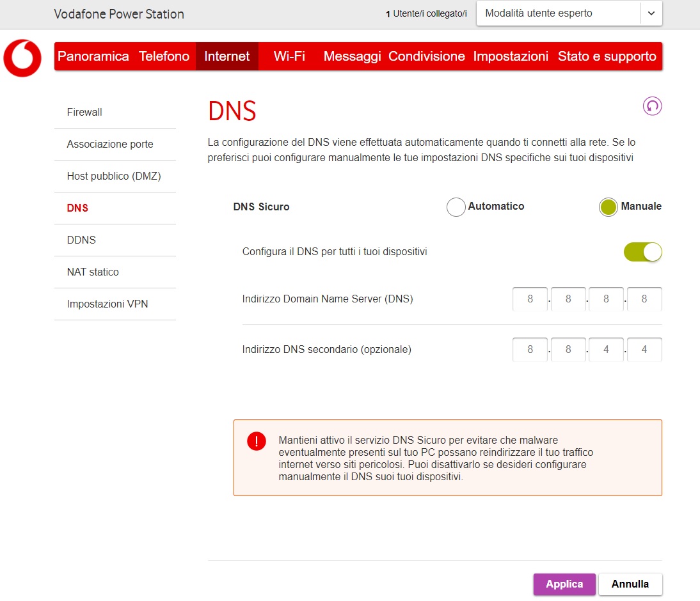Click first octet of secondary DNS address
This screenshot has width=700, height=601.
tap(530, 349)
